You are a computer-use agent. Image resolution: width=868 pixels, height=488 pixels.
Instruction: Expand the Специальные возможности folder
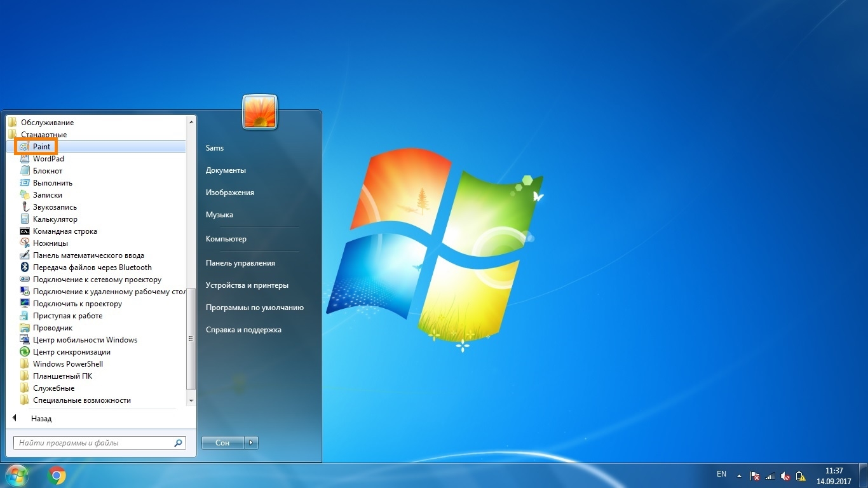click(81, 400)
